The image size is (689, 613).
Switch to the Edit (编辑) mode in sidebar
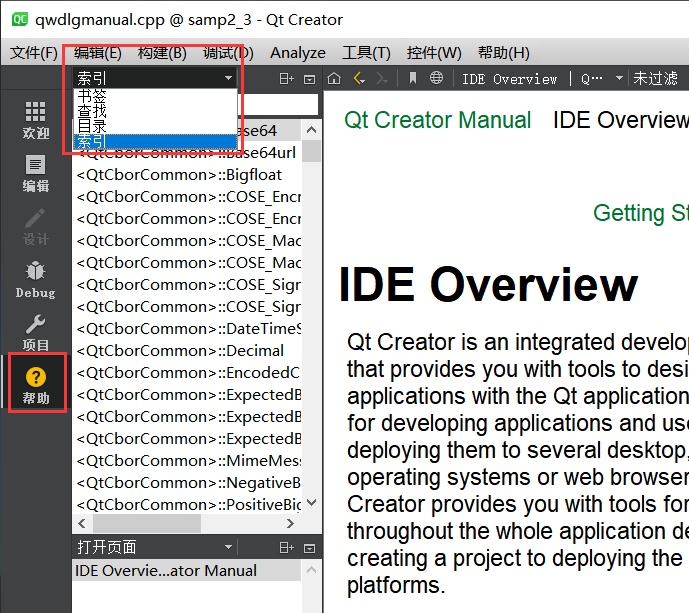(x=36, y=174)
